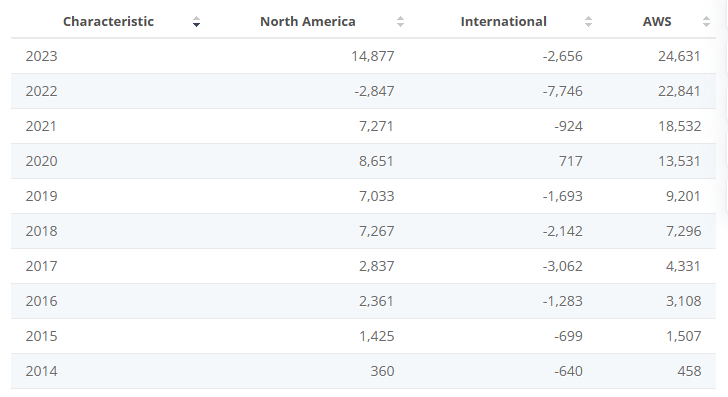Click the AWS column sort arrows
728x397 pixels.
pos(706,22)
